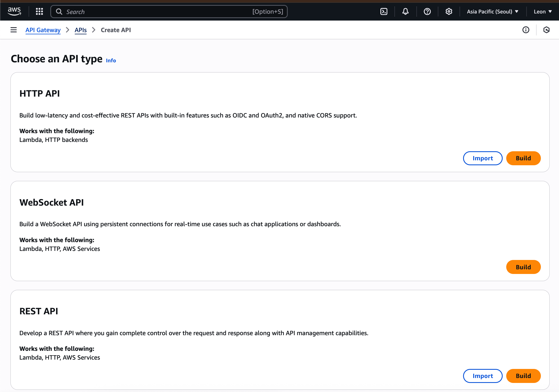Open the info panel circle icon

pos(526,30)
